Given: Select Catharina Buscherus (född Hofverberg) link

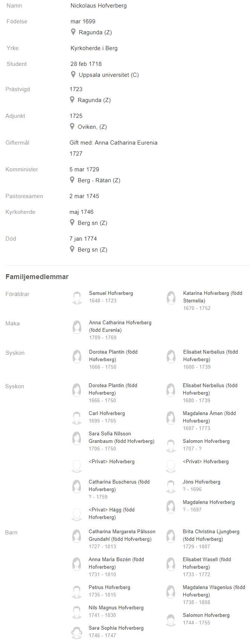Looking at the screenshot, I should (119, 485).
